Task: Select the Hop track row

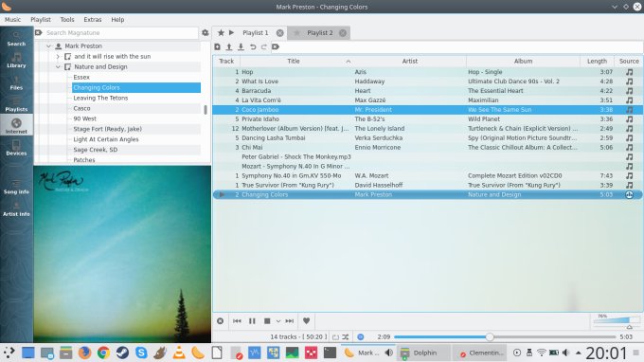Action: click(427, 71)
